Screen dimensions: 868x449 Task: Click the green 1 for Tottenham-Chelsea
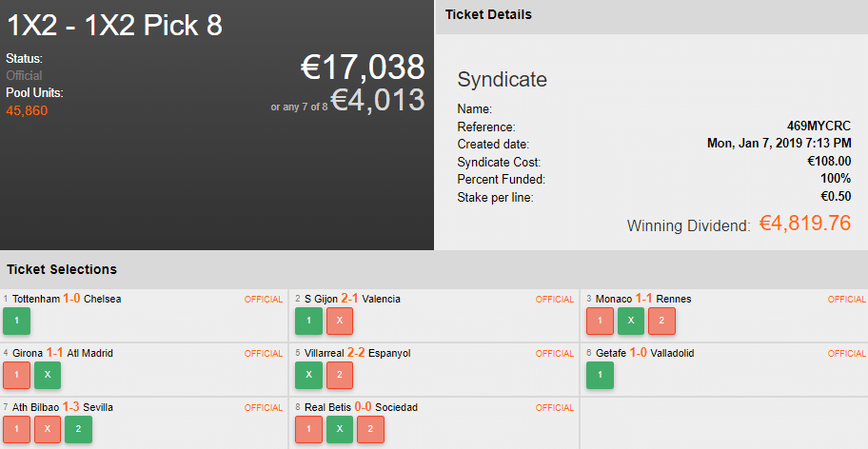click(16, 321)
